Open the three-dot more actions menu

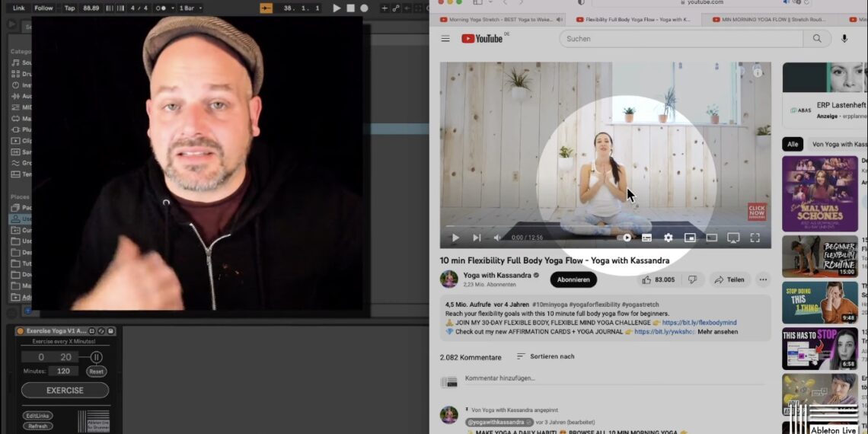(763, 279)
